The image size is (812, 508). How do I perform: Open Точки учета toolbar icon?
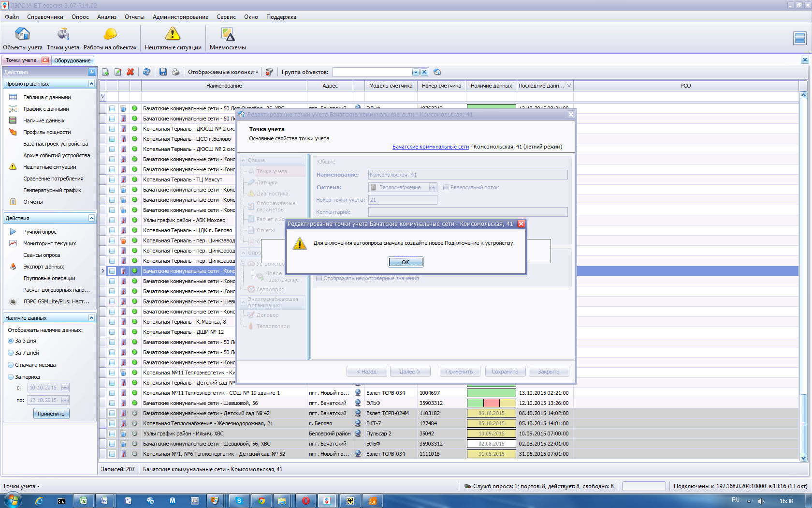(x=63, y=39)
